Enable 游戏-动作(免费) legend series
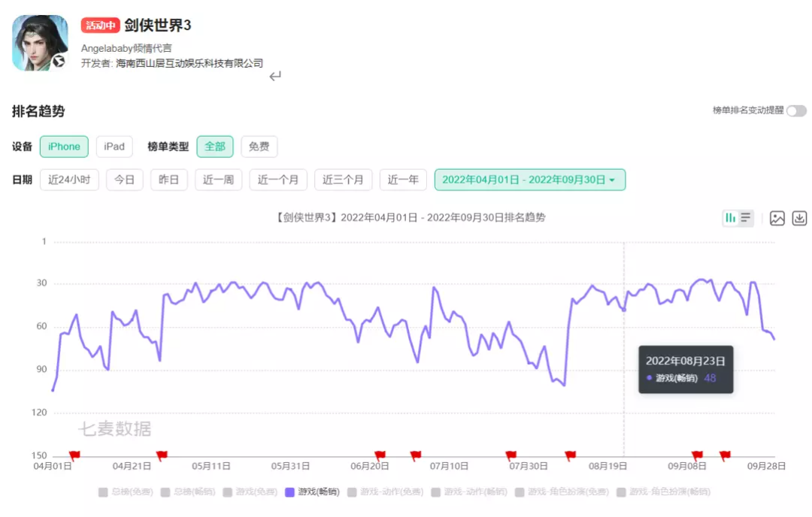The height and width of the screenshot is (517, 812). pos(386,491)
